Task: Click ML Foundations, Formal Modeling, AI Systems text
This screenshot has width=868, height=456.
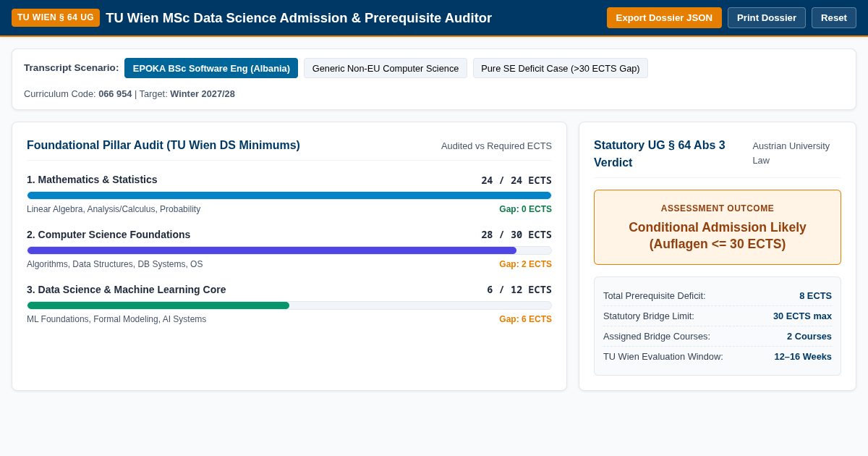Action: [x=116, y=319]
